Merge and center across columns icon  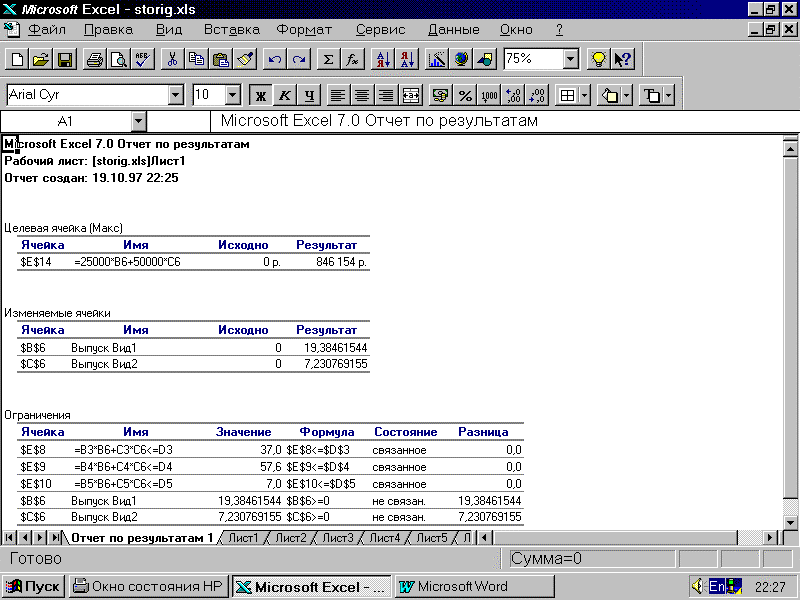click(411, 95)
